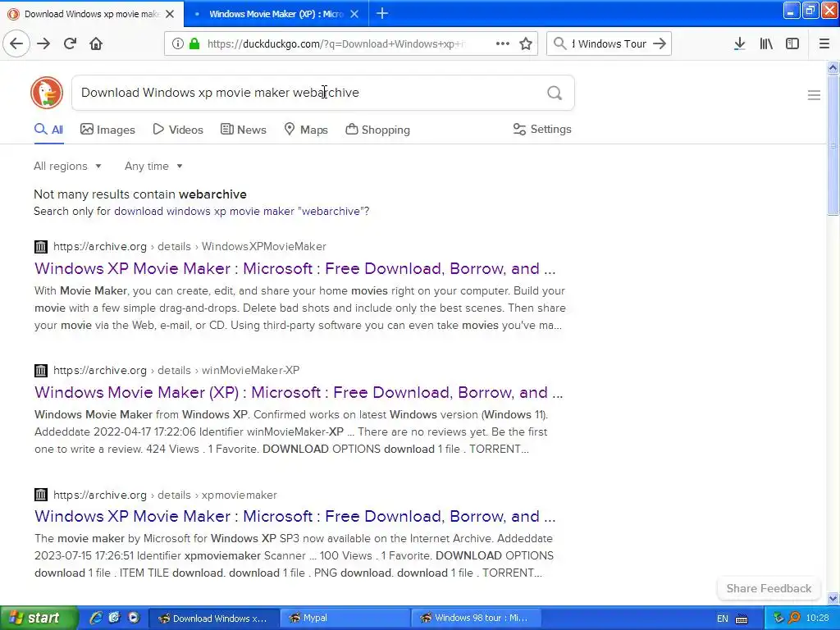Click the page vertical scrollbar thumb
This screenshot has width=840, height=630.
pos(833,144)
